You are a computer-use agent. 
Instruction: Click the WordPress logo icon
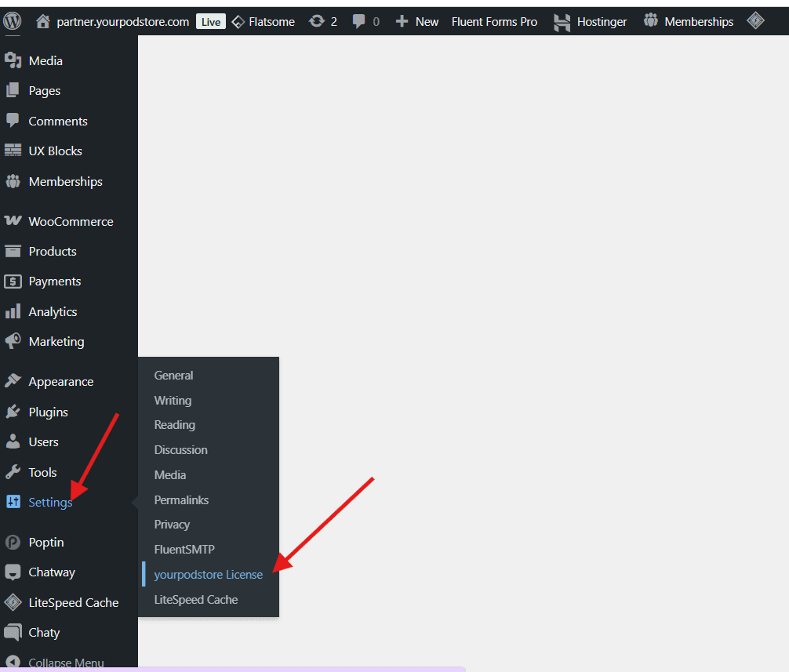(x=13, y=21)
